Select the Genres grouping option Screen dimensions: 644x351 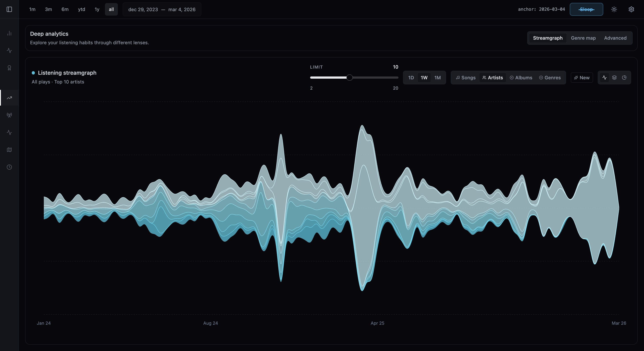pos(550,78)
